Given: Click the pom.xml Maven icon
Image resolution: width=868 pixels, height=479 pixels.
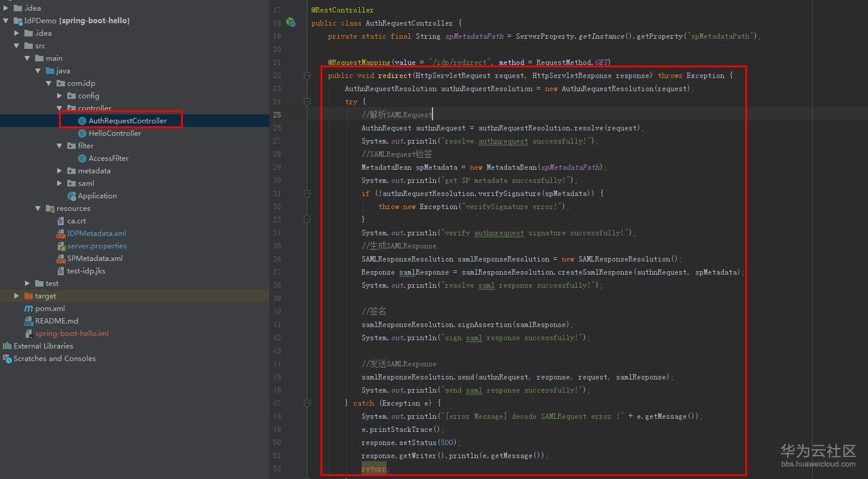Looking at the screenshot, I should coord(29,309).
